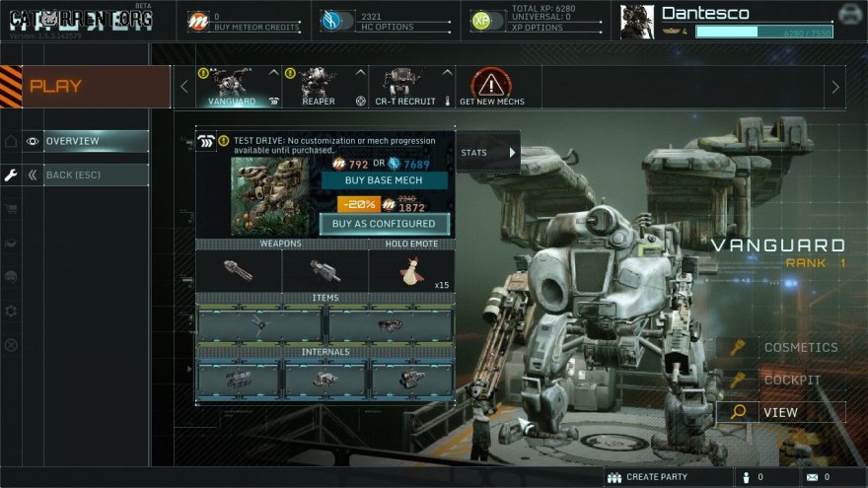
Task: Click the XP progress bar
Action: (763, 33)
